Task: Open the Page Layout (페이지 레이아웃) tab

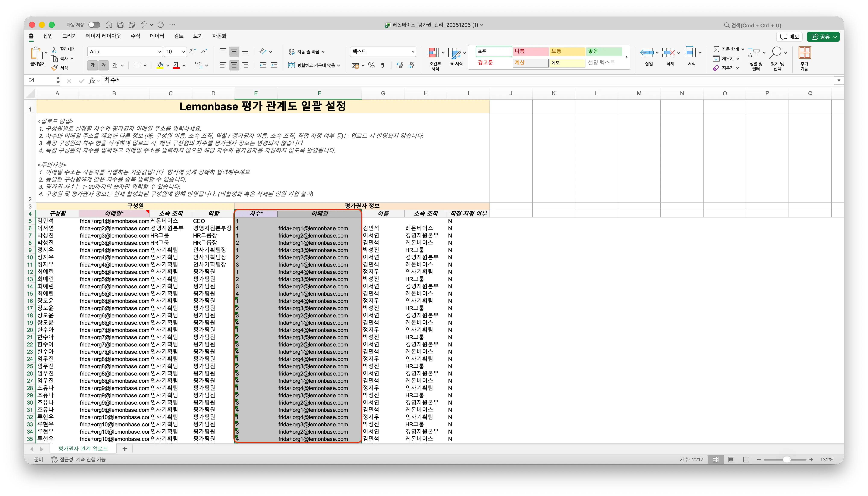Action: [104, 36]
